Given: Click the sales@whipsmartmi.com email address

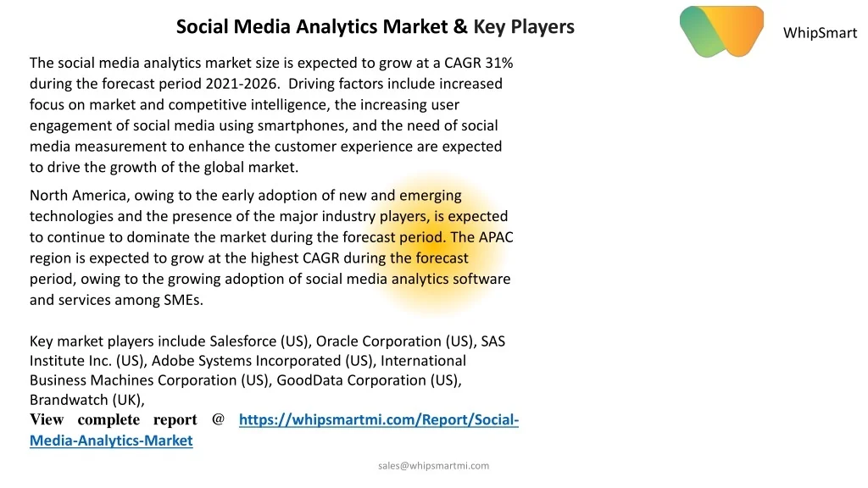Looking at the screenshot, I should tap(433, 466).
